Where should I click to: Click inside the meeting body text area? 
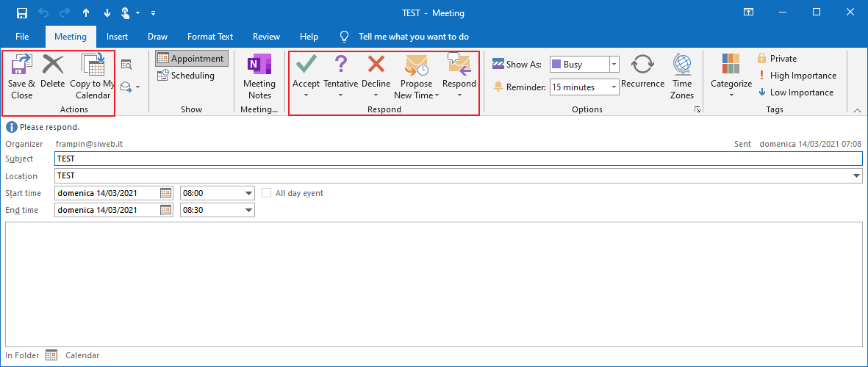point(434,285)
